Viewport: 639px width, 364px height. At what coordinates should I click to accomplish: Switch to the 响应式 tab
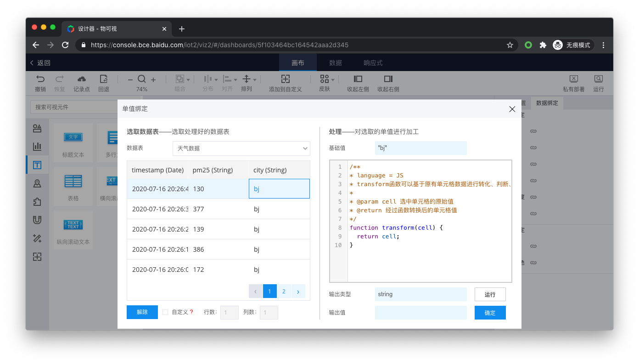click(x=373, y=63)
